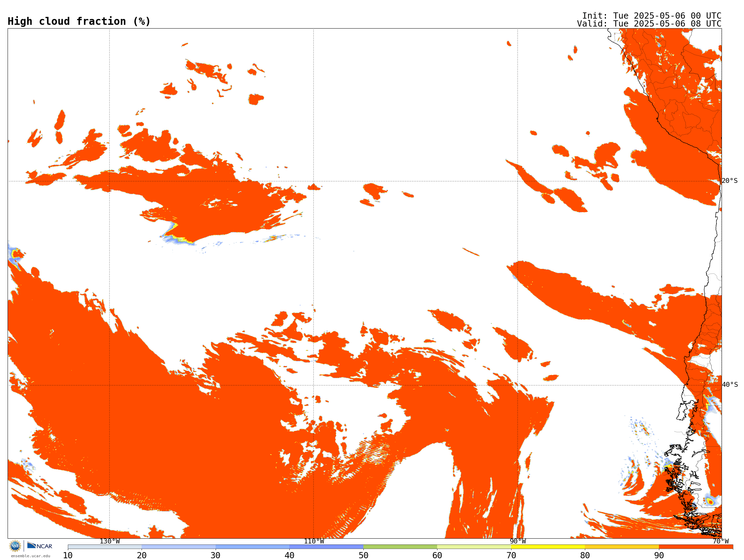Click the colorbar tick label 70
This screenshot has width=744, height=560.
pyautogui.click(x=511, y=555)
